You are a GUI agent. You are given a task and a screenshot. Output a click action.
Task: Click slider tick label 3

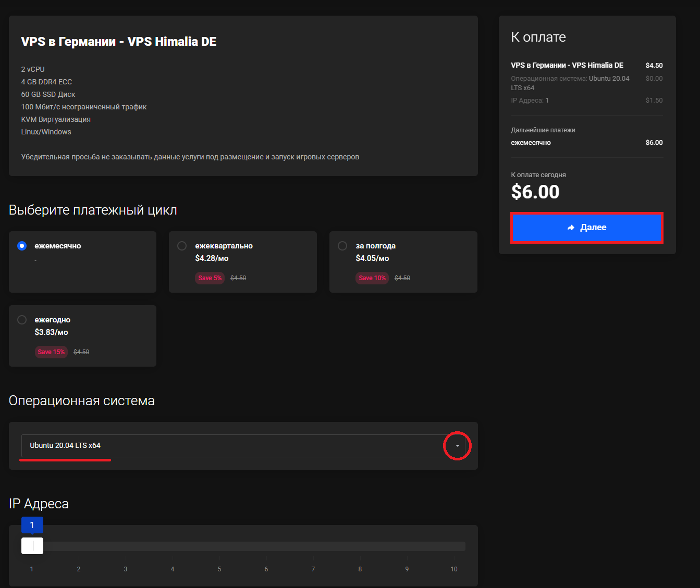126,569
